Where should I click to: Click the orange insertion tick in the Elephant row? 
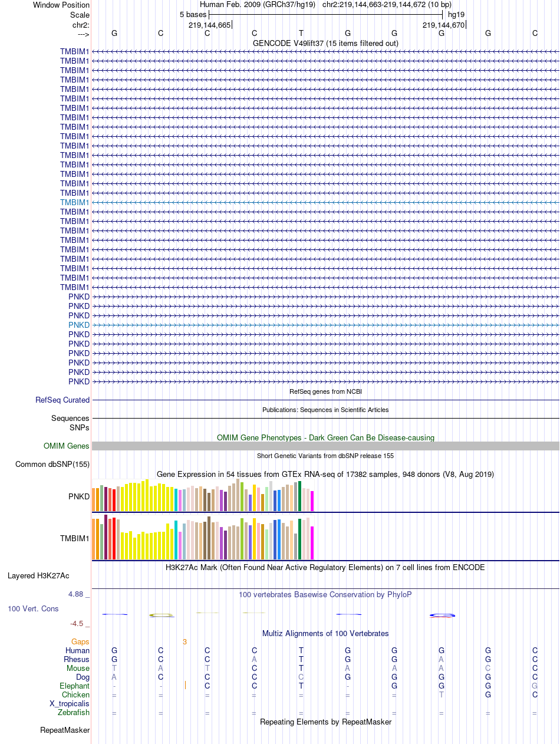185,685
